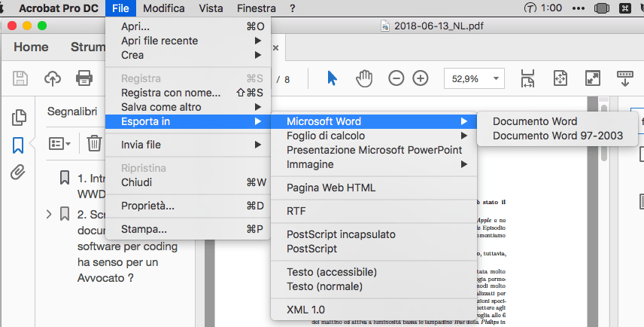Choose Presentazione Microsoft PowerPoint

click(x=374, y=150)
